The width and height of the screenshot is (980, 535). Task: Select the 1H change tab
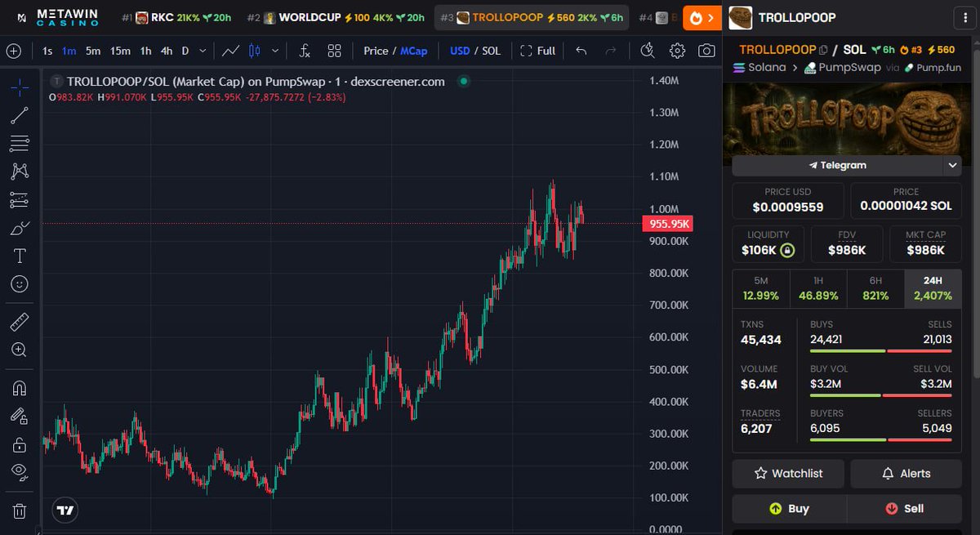tap(818, 288)
